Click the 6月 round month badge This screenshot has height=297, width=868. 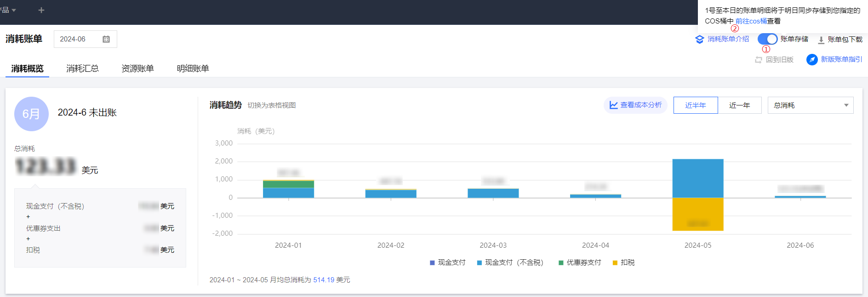coord(31,114)
